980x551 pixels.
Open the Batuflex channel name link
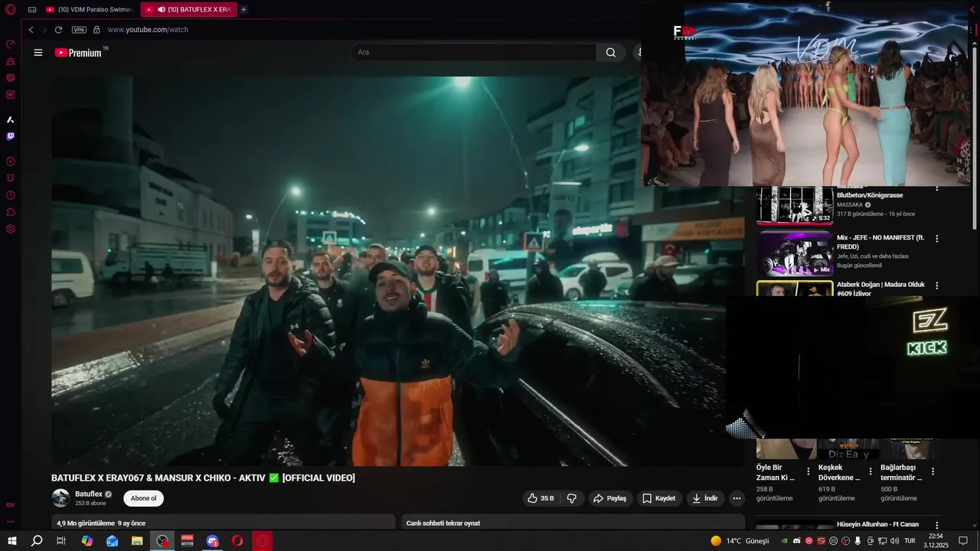89,494
